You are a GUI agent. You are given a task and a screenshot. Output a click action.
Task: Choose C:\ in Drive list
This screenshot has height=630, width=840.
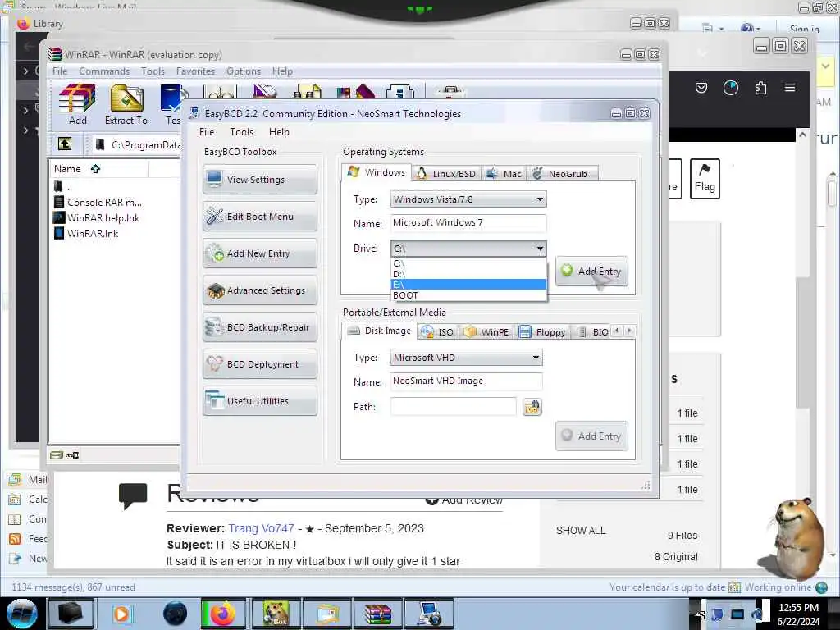pos(468,263)
